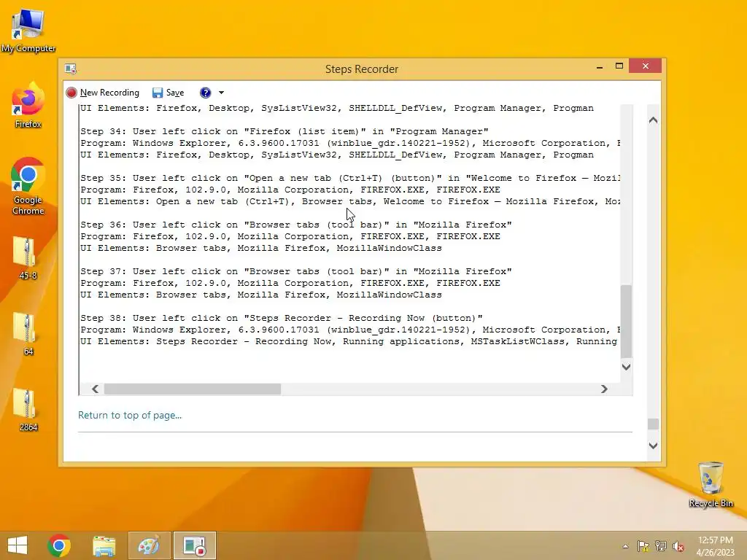Image resolution: width=747 pixels, height=560 pixels.
Task: Show hidden tray icons arrow
Action: (x=625, y=546)
